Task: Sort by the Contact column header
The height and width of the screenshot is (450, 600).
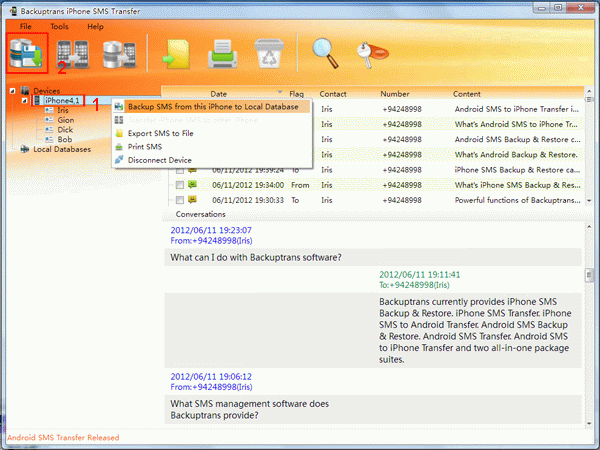Action: 333,94
